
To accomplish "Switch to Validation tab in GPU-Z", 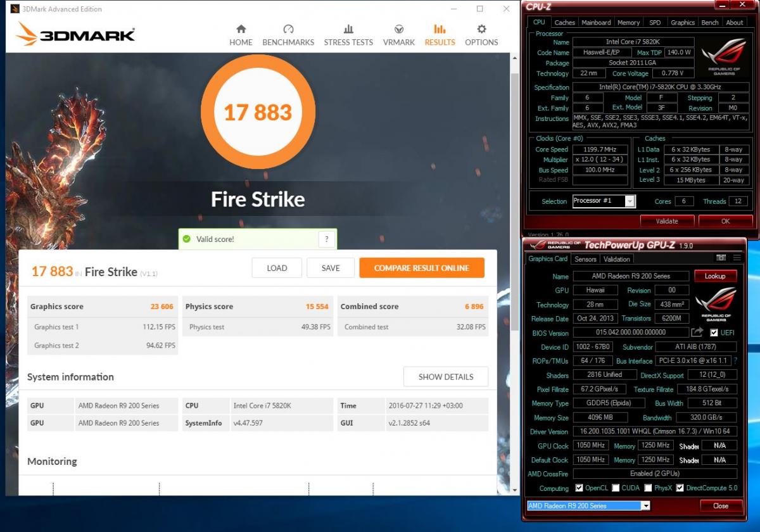I will tap(616, 259).
